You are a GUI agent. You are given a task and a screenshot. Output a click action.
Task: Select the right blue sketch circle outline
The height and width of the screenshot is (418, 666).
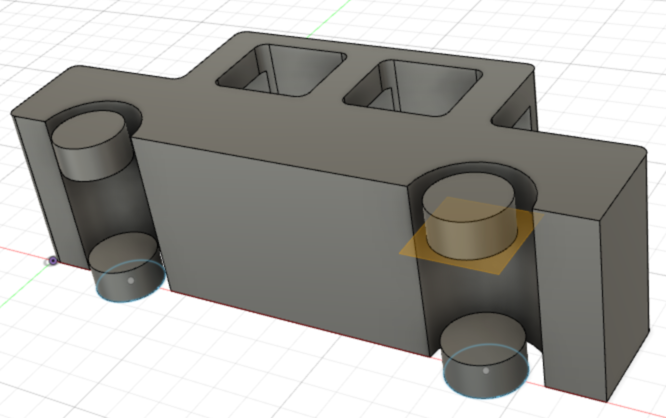[486, 371]
